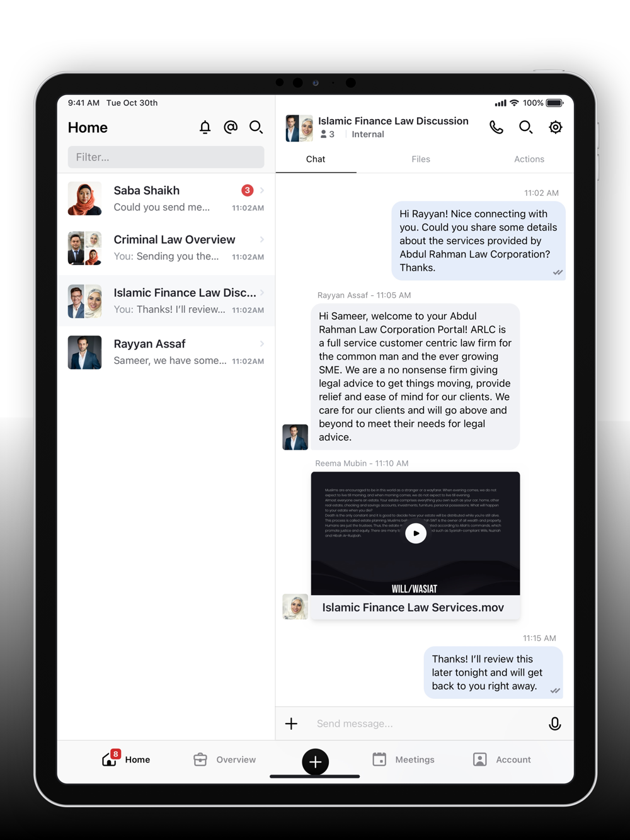Open search in the Home panel
630x840 pixels.
click(256, 127)
